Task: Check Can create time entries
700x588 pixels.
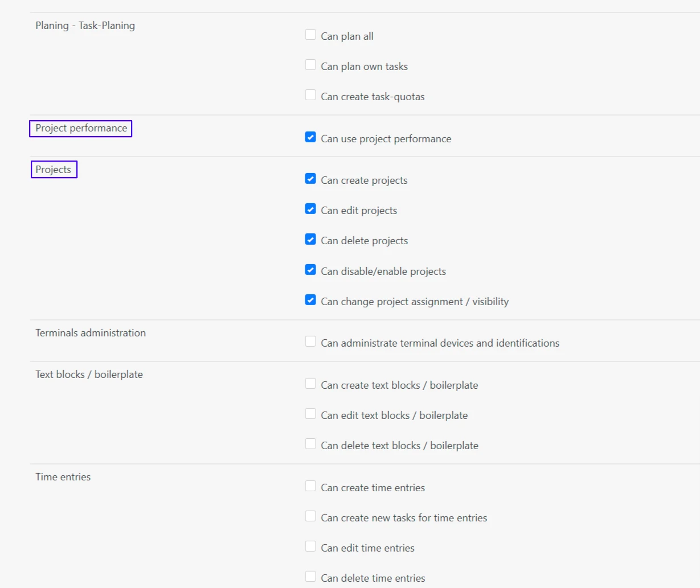Action: [310, 486]
